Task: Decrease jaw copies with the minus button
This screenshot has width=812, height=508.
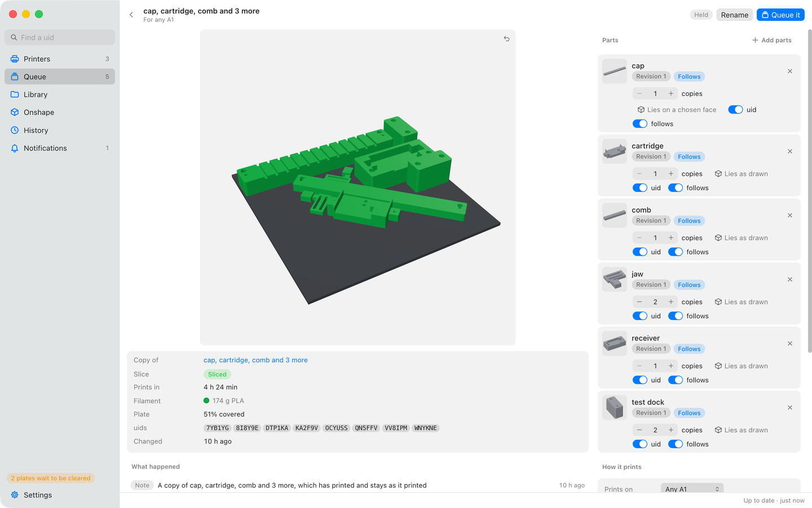Action: (639, 302)
